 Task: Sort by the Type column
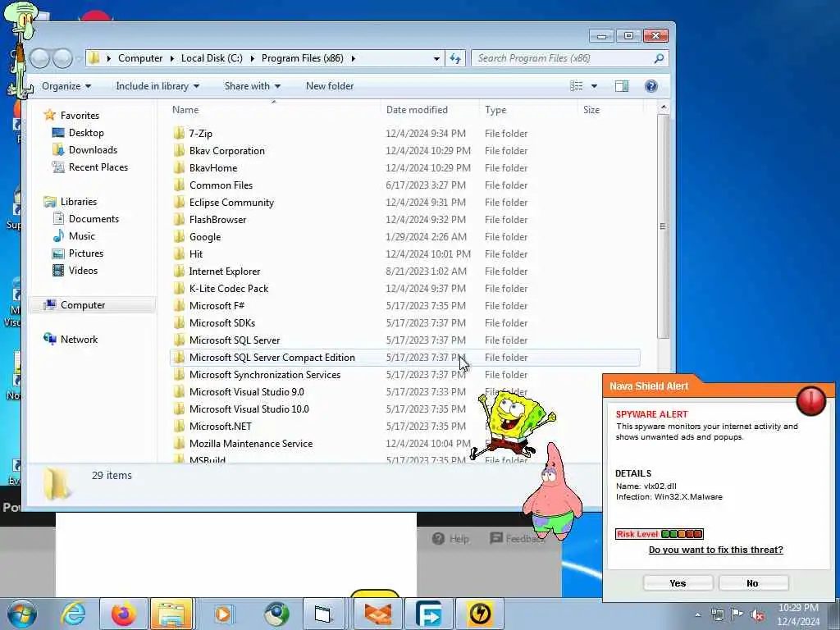point(495,110)
